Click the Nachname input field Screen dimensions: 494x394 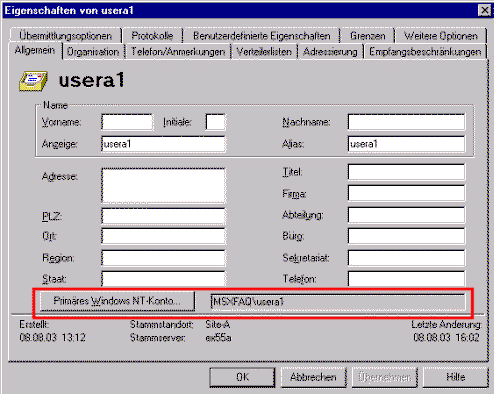[x=406, y=122]
